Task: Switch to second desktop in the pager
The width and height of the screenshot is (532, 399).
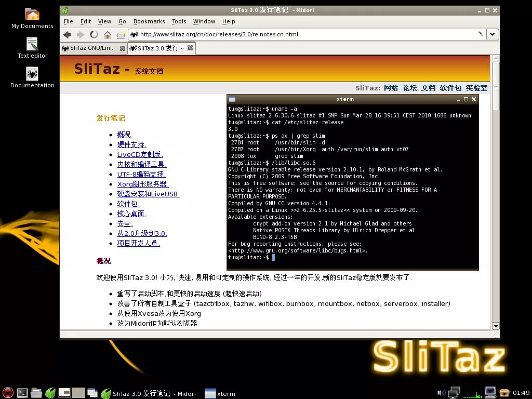Action: [x=78, y=393]
